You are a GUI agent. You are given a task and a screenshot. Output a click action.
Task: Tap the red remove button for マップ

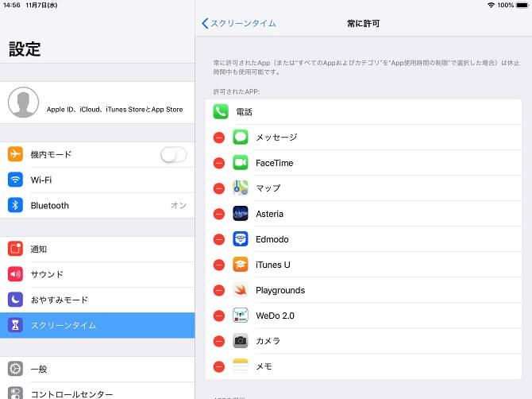point(219,188)
